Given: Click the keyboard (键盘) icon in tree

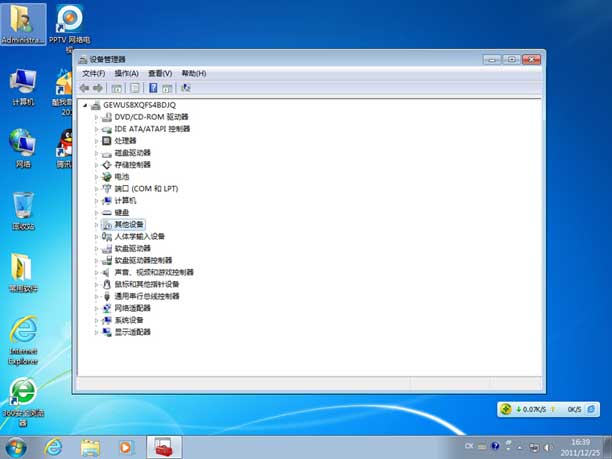Looking at the screenshot, I should pyautogui.click(x=107, y=213).
